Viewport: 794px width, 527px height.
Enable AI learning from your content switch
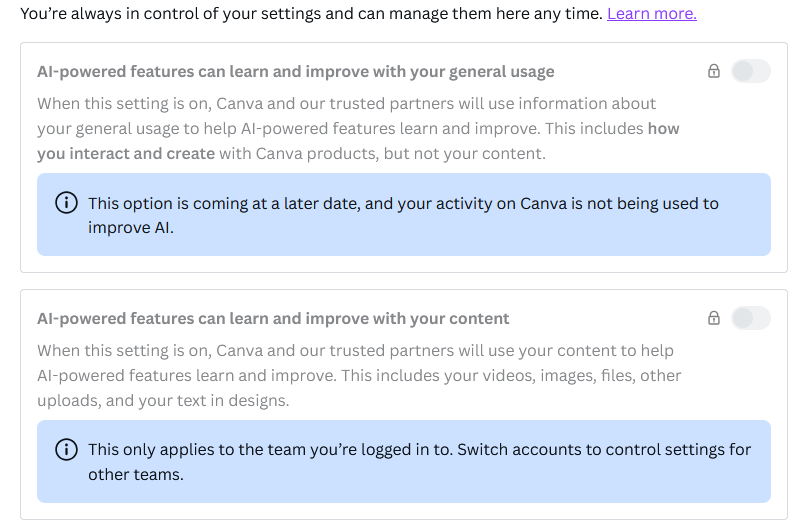pos(750,318)
